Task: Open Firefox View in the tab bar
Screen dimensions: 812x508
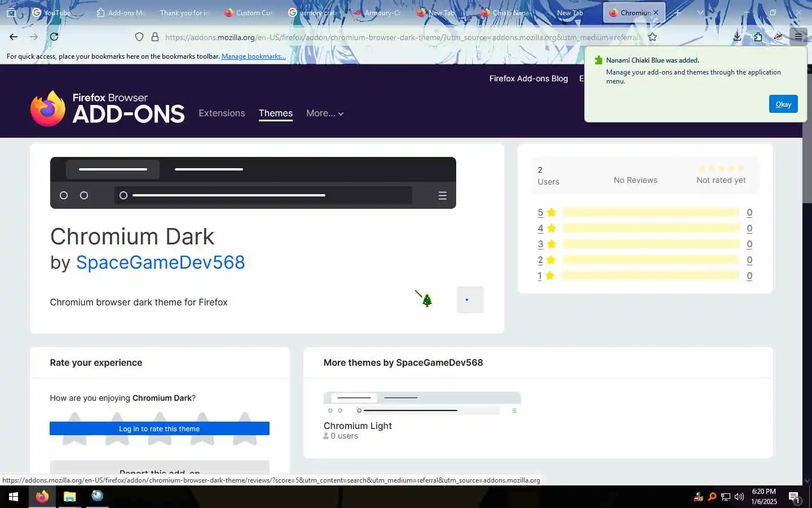Action: tap(11, 12)
